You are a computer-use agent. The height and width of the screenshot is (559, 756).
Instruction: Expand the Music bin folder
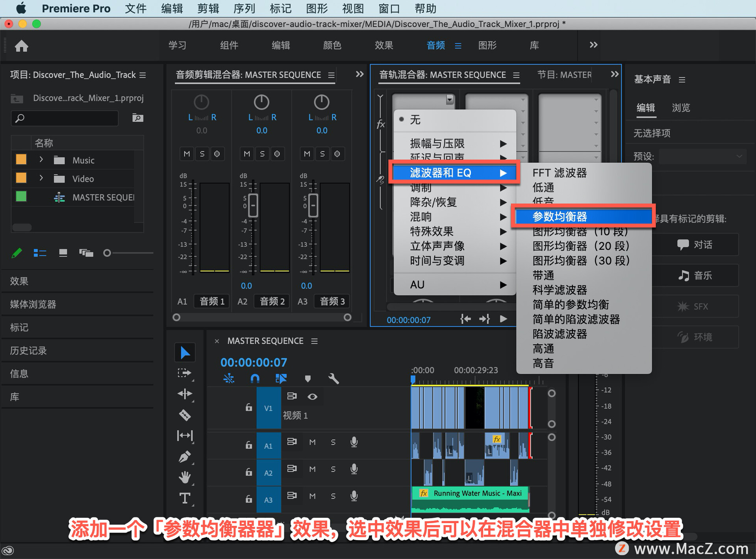click(x=41, y=160)
